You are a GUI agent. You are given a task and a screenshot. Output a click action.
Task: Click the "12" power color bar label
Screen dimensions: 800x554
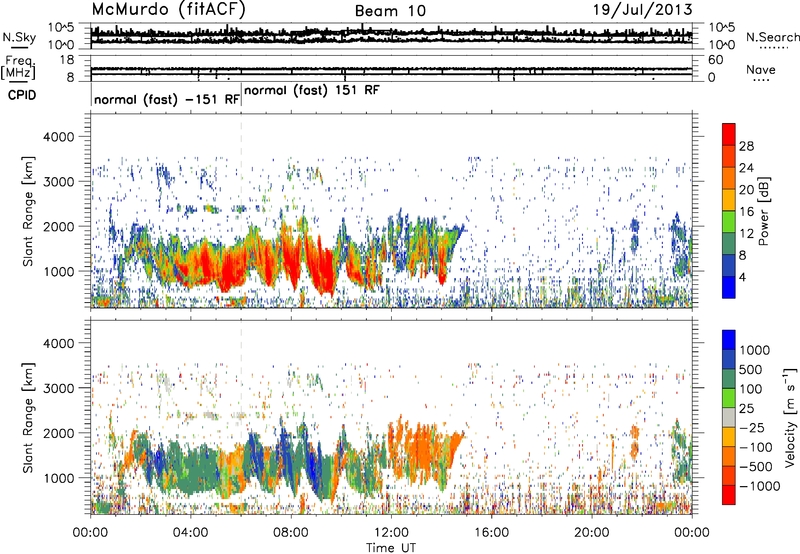(746, 234)
